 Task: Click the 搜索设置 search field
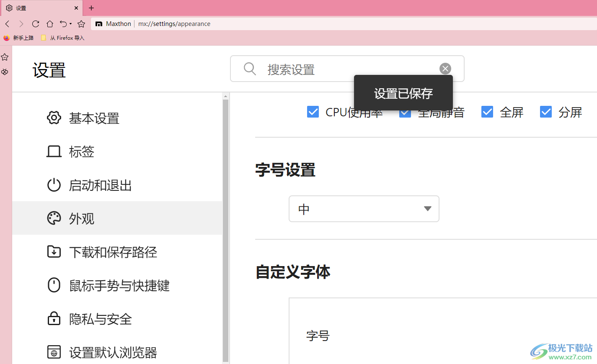point(347,69)
